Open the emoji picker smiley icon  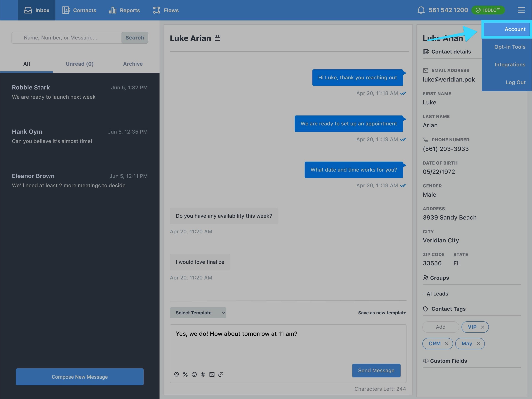tap(194, 374)
